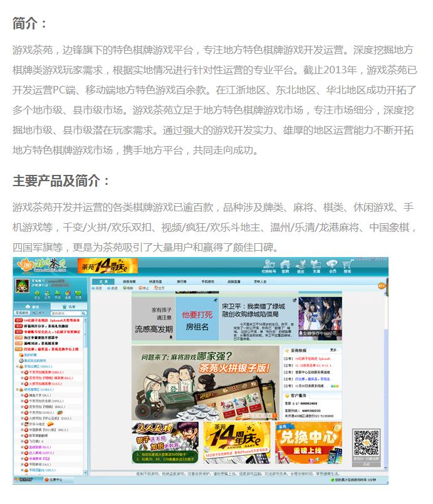Click the green lock 安全 icon

pyautogui.click(x=37, y=293)
